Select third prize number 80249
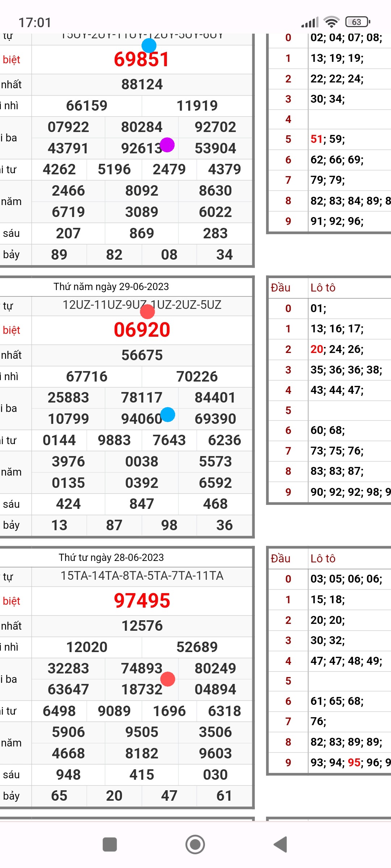Image resolution: width=391 pixels, height=868 pixels. [215, 669]
